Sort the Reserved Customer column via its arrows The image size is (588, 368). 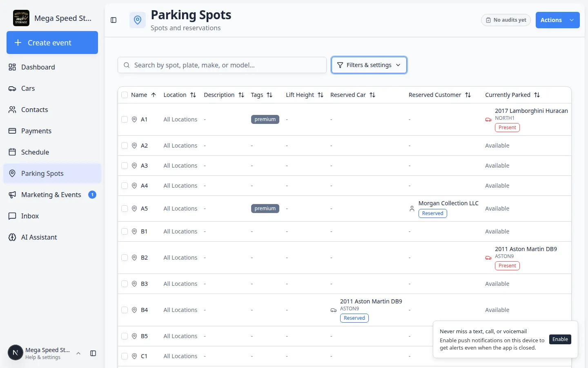pyautogui.click(x=468, y=95)
